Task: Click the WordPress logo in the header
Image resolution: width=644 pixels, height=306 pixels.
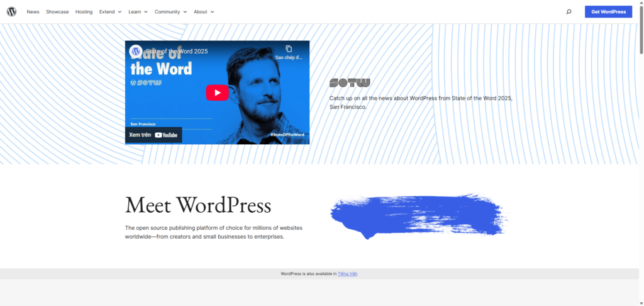Action: pyautogui.click(x=11, y=11)
